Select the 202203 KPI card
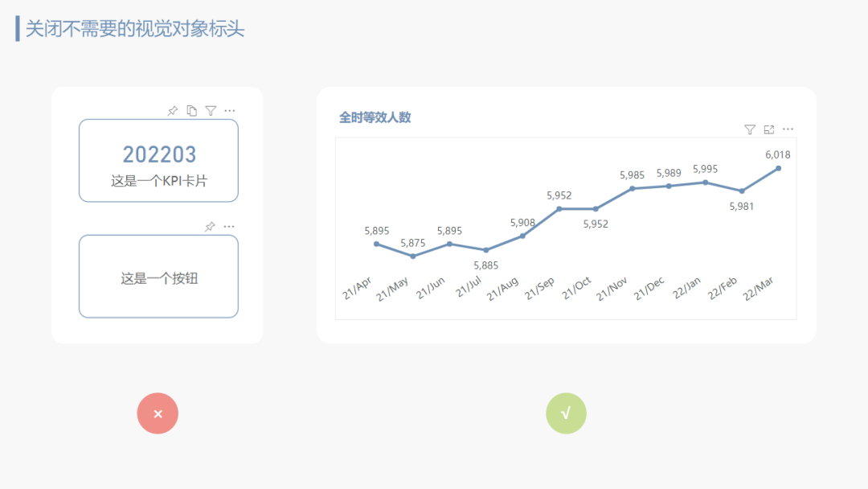Viewport: 868px width, 489px height. click(158, 161)
